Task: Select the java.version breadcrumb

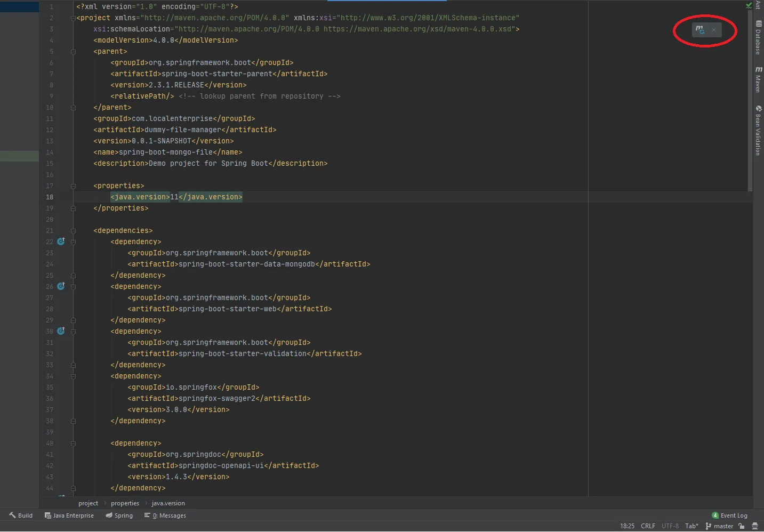Action: [x=168, y=503]
